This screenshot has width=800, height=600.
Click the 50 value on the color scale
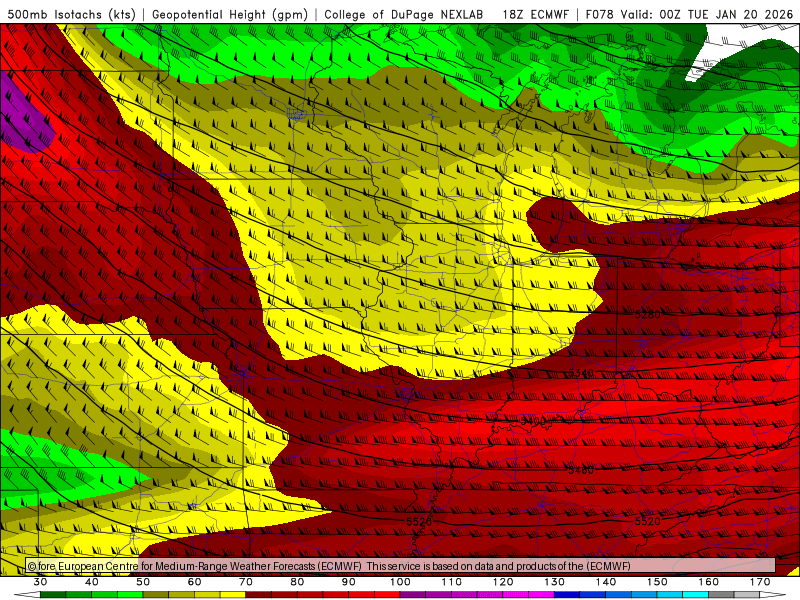click(x=143, y=582)
